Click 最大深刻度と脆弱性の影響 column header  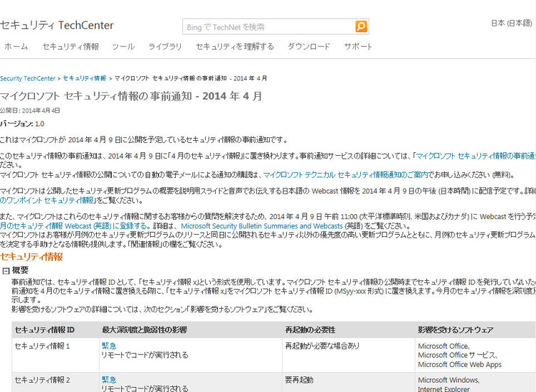(x=144, y=330)
